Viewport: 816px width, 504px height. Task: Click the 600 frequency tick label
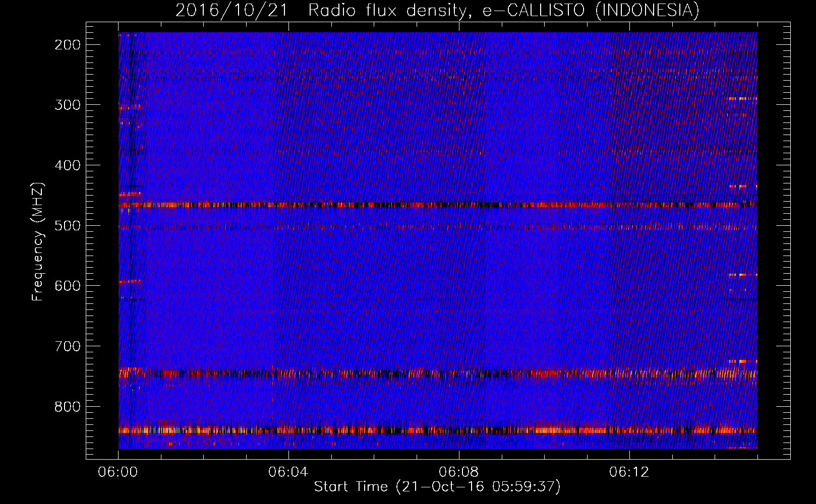pyautogui.click(x=67, y=286)
